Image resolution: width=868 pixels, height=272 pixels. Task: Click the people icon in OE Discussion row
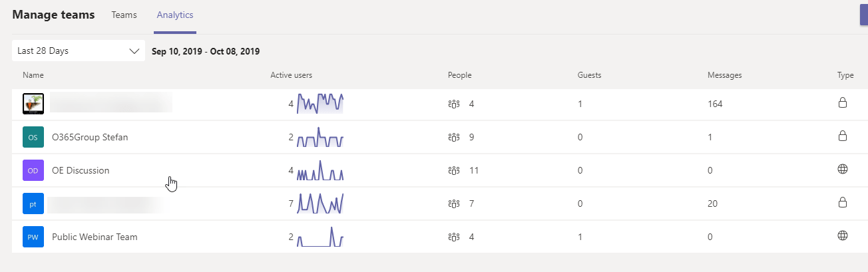coord(454,170)
